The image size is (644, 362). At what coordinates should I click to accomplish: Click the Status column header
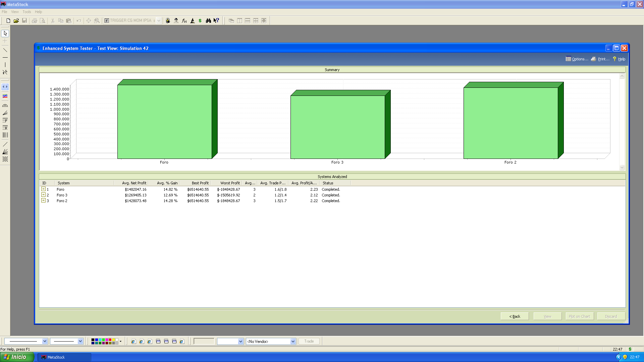click(335, 183)
